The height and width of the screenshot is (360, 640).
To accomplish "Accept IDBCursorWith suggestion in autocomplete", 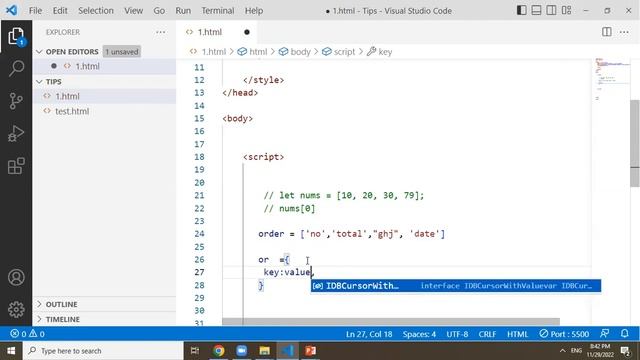I will click(456, 286).
